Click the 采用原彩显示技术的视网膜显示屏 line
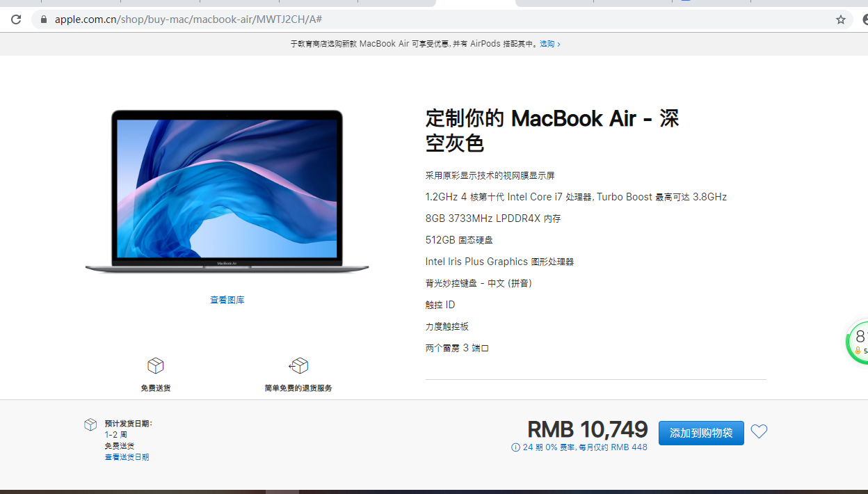The height and width of the screenshot is (494, 868). pyautogui.click(x=490, y=175)
